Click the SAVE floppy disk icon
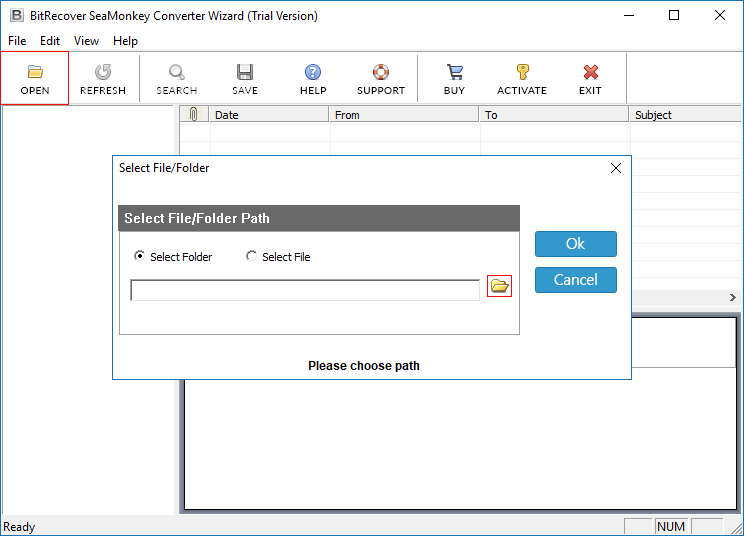 [x=245, y=72]
